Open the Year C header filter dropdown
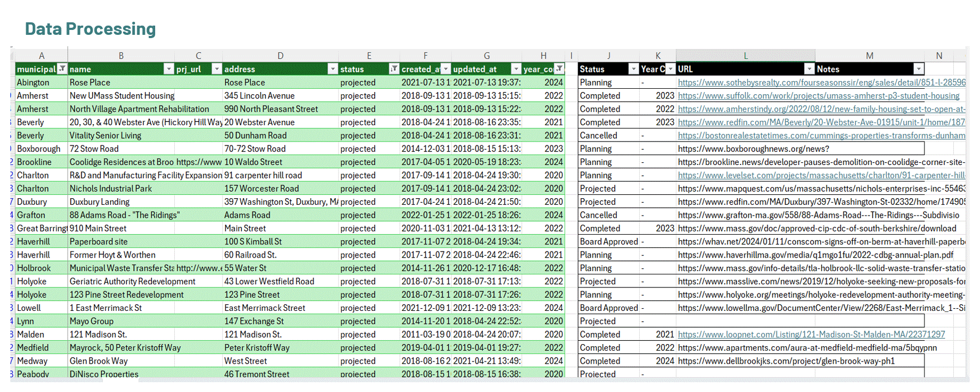980x392 pixels. [671, 69]
